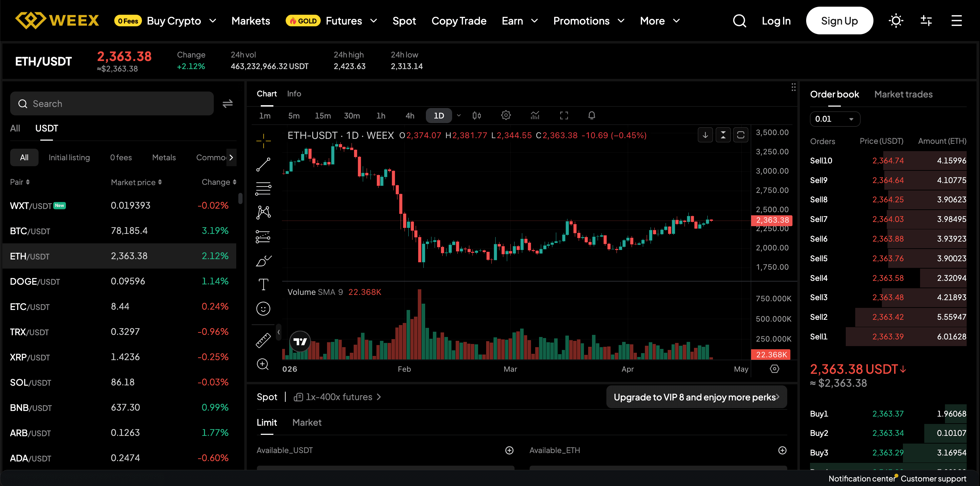The image size is (980, 486).
Task: Select the long position forecast tool
Action: tap(263, 236)
